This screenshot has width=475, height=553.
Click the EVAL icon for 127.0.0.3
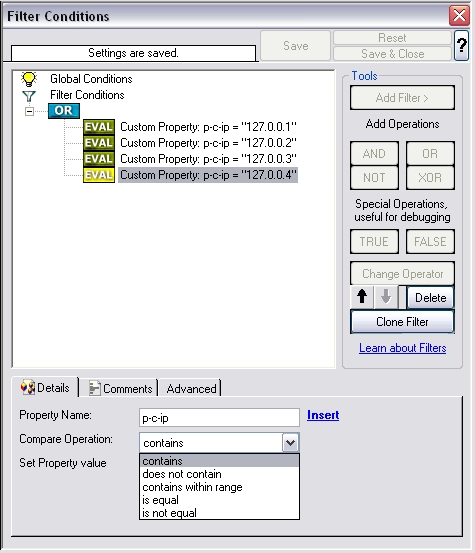click(x=99, y=159)
